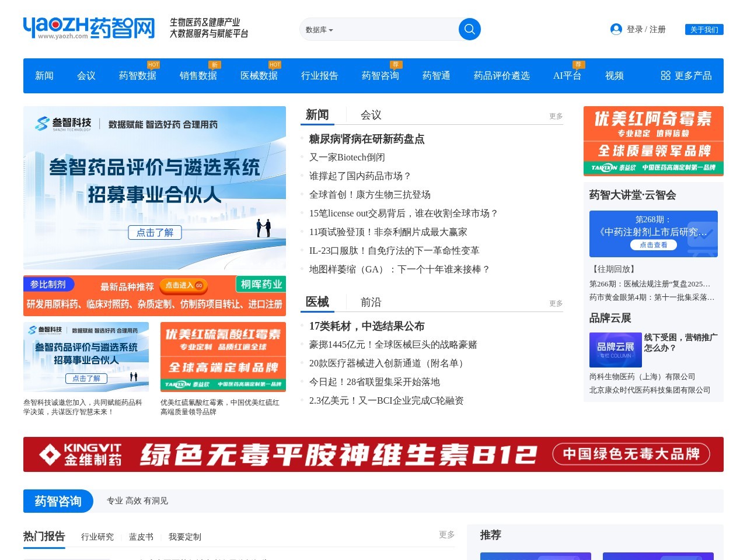The width and height of the screenshot is (747, 560).
Task: Click the search magnifier icon
Action: 469,29
